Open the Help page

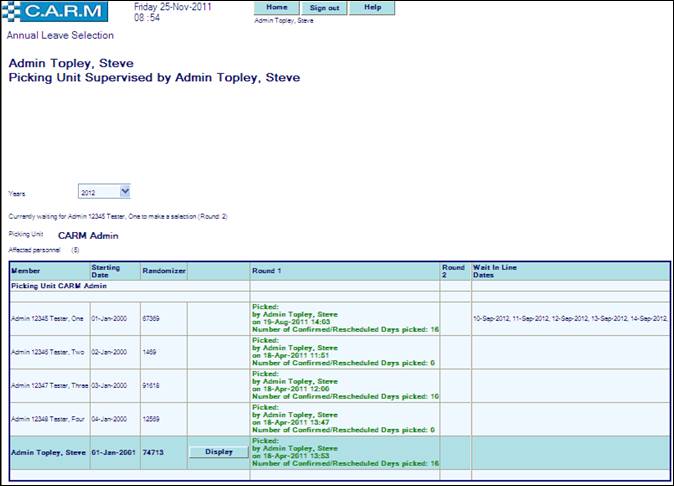372,8
